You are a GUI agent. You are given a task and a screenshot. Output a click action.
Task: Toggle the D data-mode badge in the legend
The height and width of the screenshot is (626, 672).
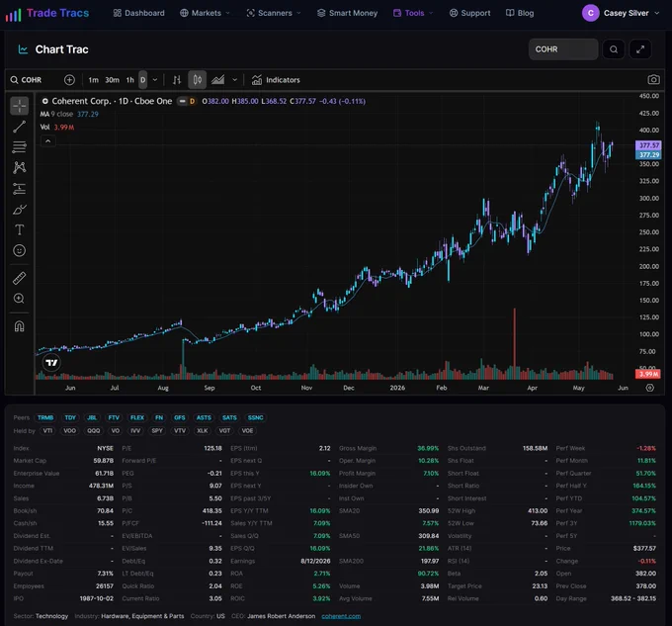pyautogui.click(x=192, y=101)
